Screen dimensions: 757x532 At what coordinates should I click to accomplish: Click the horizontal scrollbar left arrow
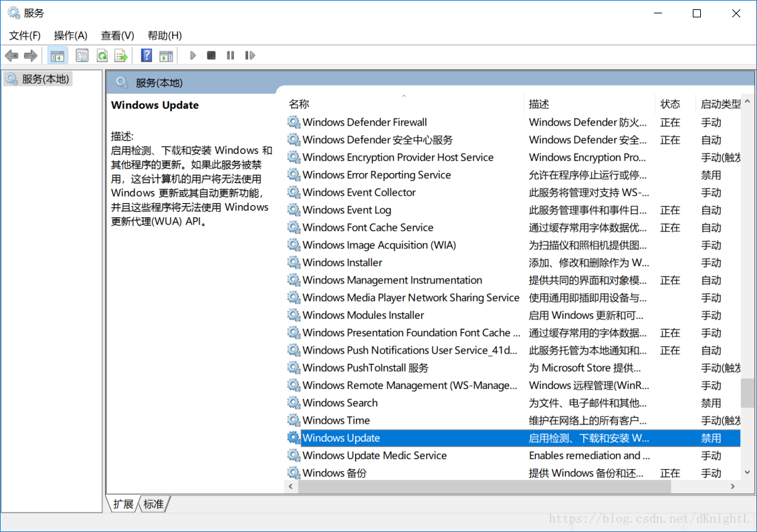coord(291,486)
